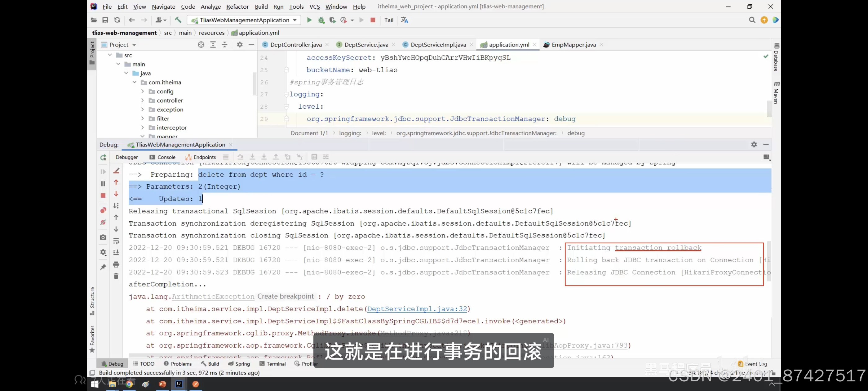Clear console with the trash icon
This screenshot has height=391, width=868.
(116, 276)
